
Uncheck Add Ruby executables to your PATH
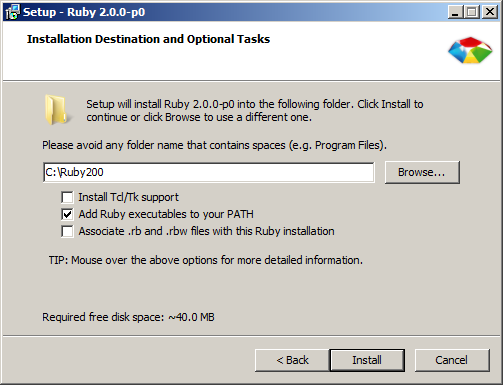[x=67, y=214]
